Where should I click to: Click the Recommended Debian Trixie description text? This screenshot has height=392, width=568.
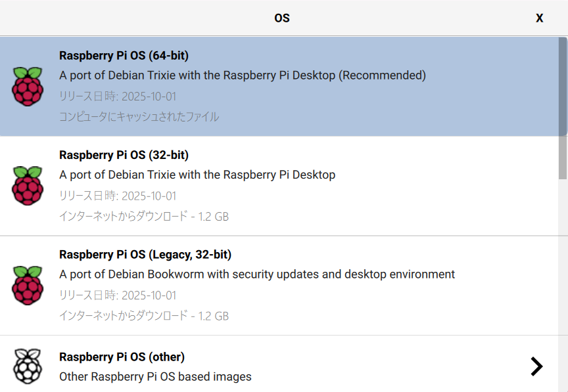pyautogui.click(x=243, y=75)
